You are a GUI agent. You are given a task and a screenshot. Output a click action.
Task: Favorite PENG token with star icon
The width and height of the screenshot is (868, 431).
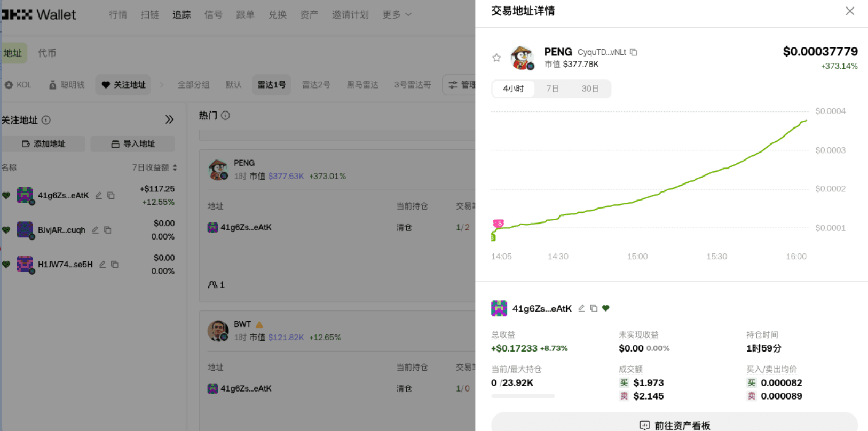pos(496,58)
